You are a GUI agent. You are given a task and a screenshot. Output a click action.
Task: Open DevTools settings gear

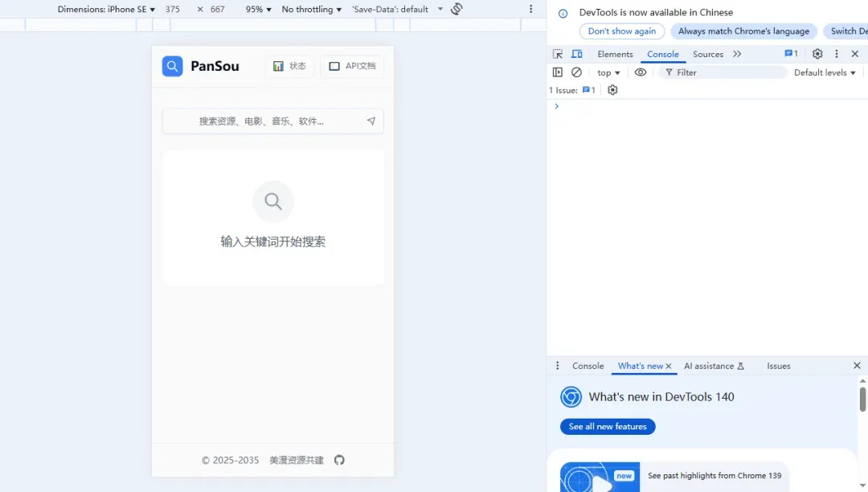coord(817,54)
